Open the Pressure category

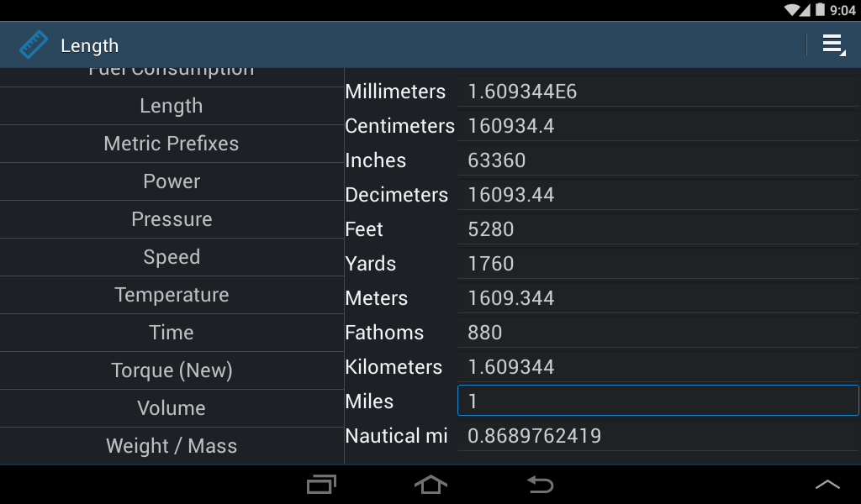[x=172, y=219]
